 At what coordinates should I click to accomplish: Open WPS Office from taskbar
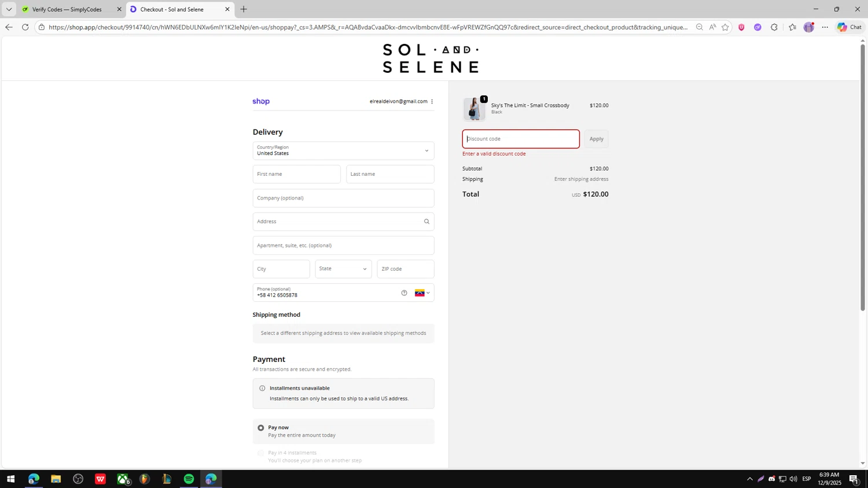click(x=100, y=479)
